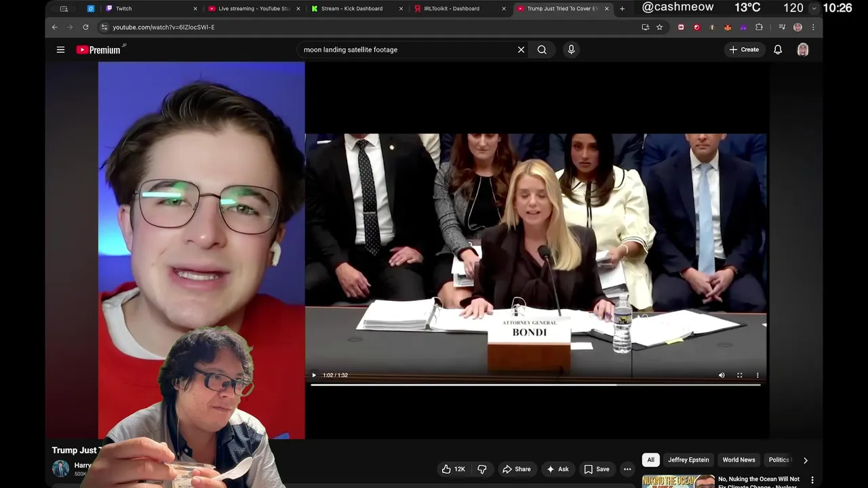868x488 pixels.
Task: Open more actions ellipsis below video
Action: point(627,469)
